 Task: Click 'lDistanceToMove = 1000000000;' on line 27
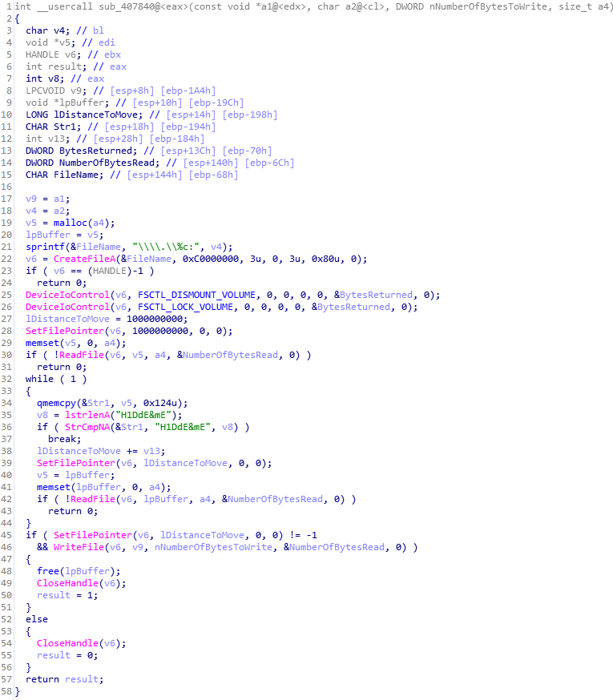(x=107, y=320)
